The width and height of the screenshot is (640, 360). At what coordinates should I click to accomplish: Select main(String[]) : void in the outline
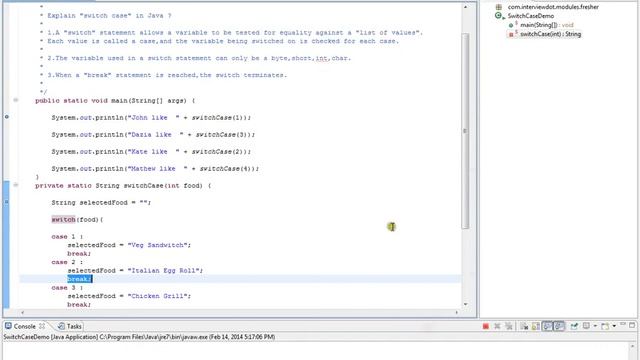click(547, 25)
